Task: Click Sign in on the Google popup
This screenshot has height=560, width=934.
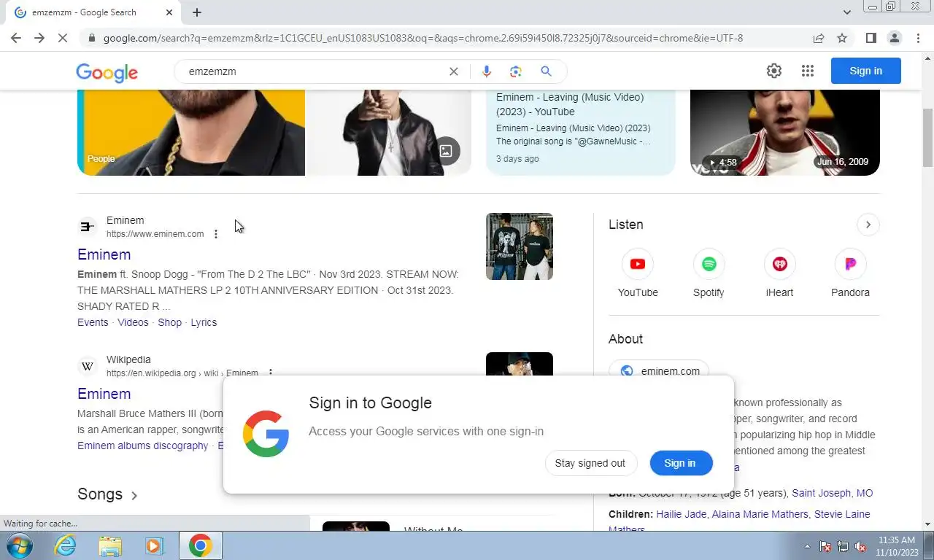Action: click(x=680, y=463)
